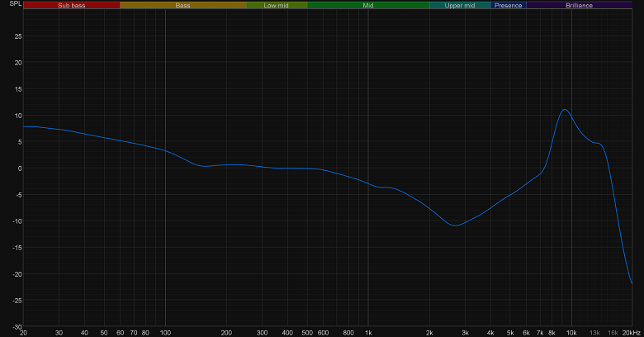
Task: Select the Brilliance band label
Action: pos(579,5)
